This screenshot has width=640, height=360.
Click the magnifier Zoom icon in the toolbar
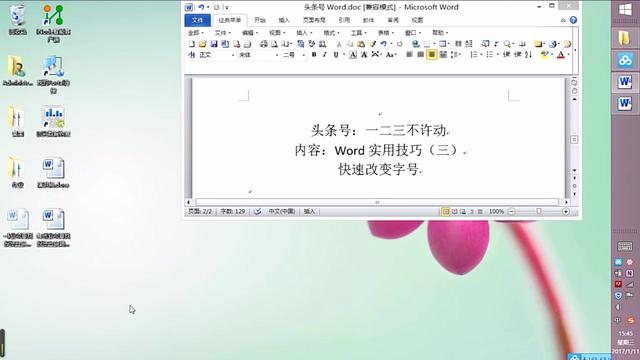(507, 44)
